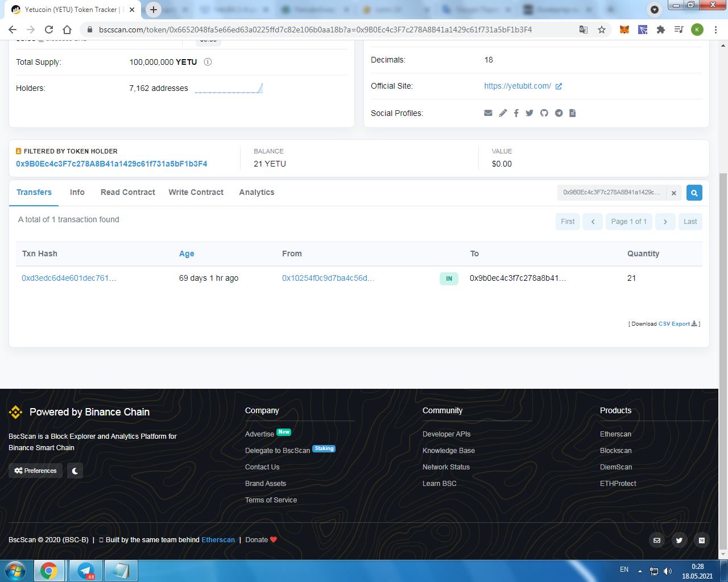The height and width of the screenshot is (582, 728).
Task: Open the DiemScan product link
Action: [616, 467]
